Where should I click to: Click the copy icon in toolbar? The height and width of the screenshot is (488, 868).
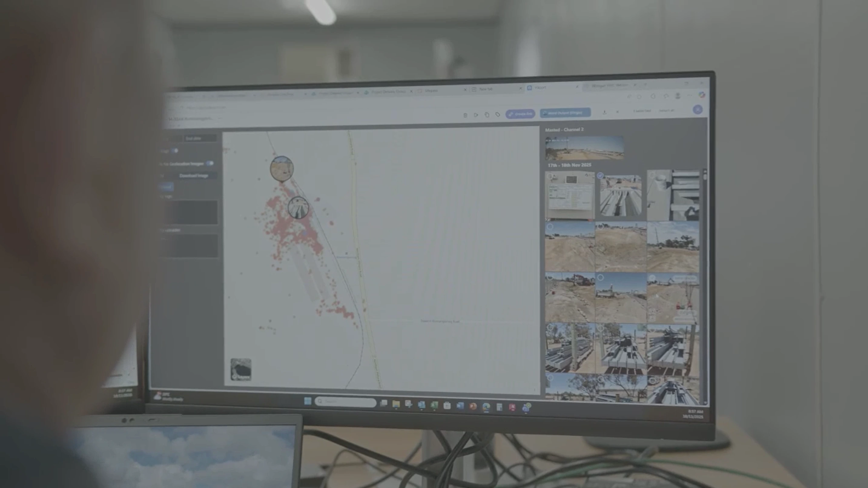[x=487, y=115]
